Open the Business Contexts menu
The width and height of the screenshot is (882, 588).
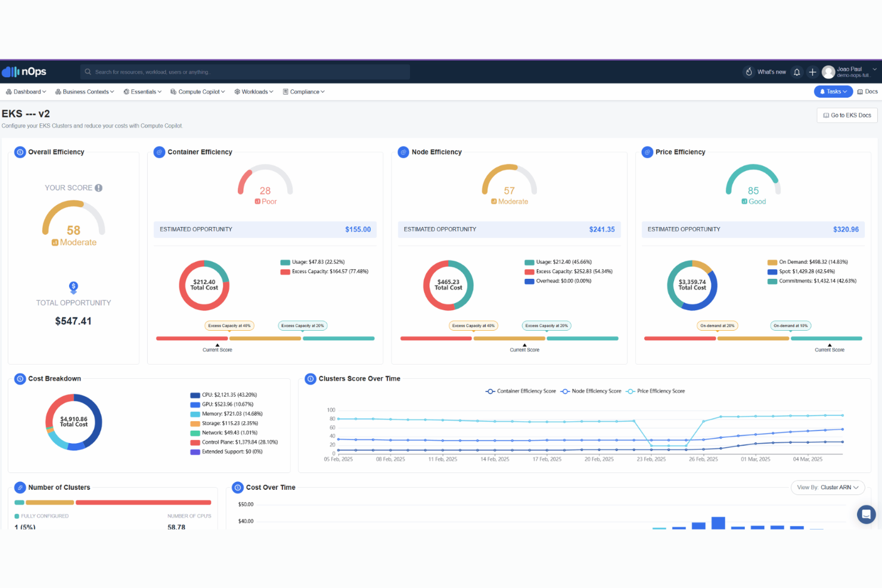tap(84, 91)
